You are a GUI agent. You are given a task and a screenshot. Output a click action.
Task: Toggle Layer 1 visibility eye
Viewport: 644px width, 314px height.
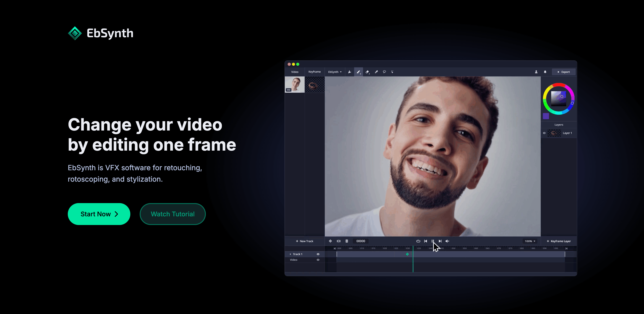click(x=544, y=133)
